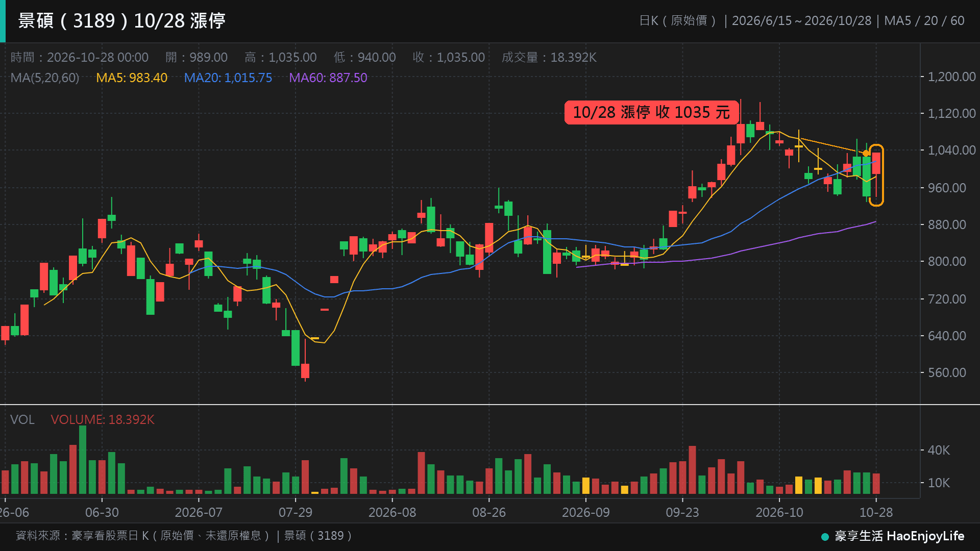Click the 高：1,035.00 high price

click(x=281, y=57)
